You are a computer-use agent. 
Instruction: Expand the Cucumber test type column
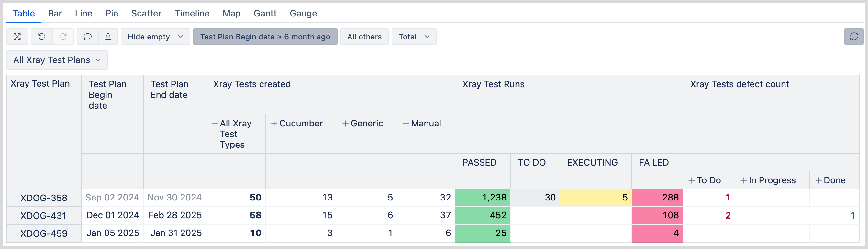coord(274,124)
